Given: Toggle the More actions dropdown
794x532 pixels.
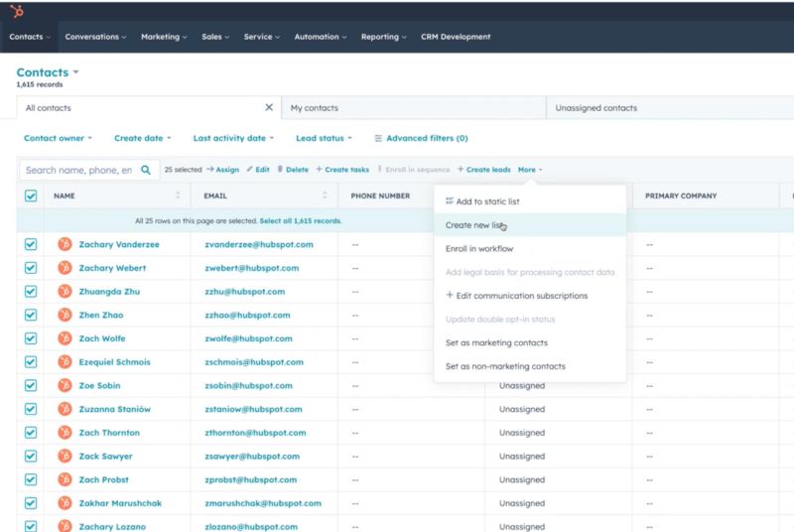Looking at the screenshot, I should pos(530,170).
